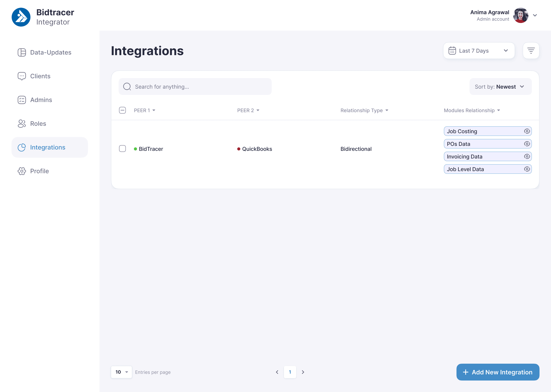Click the Add New Integration button
The width and height of the screenshot is (551, 392).
[498, 372]
